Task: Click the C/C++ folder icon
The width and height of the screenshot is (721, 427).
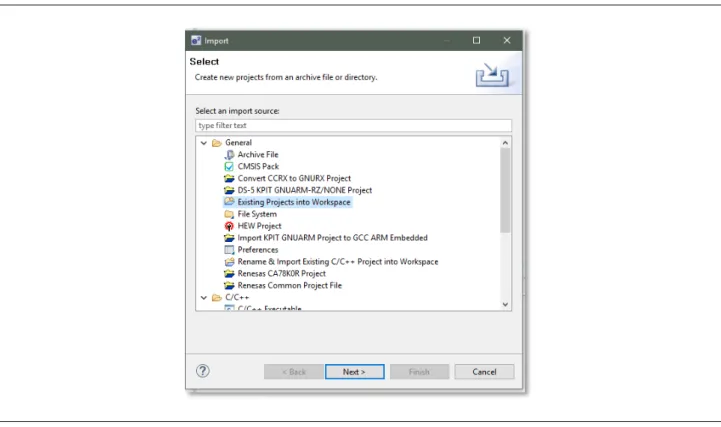Action: click(217, 298)
